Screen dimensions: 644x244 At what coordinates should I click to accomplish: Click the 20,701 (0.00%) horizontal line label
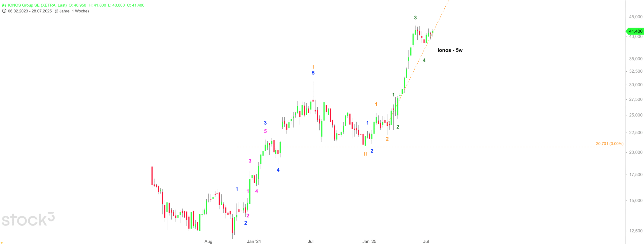click(x=609, y=144)
